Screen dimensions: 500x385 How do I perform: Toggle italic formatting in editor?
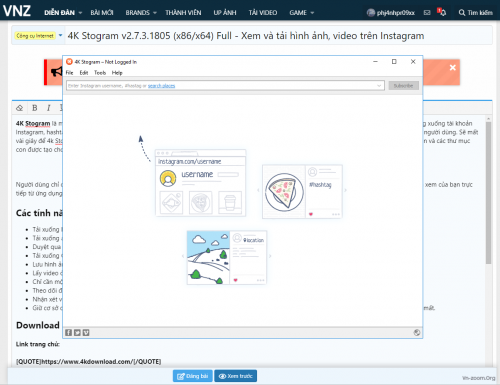[x=49, y=108]
